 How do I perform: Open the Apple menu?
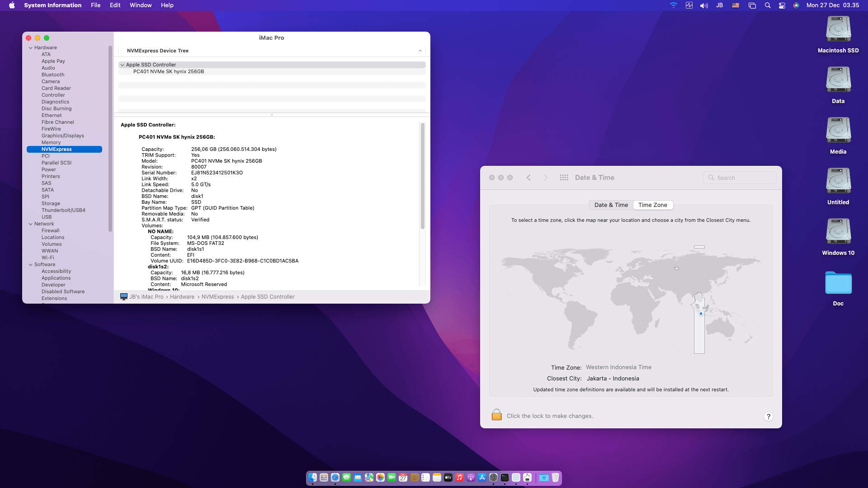(x=12, y=5)
